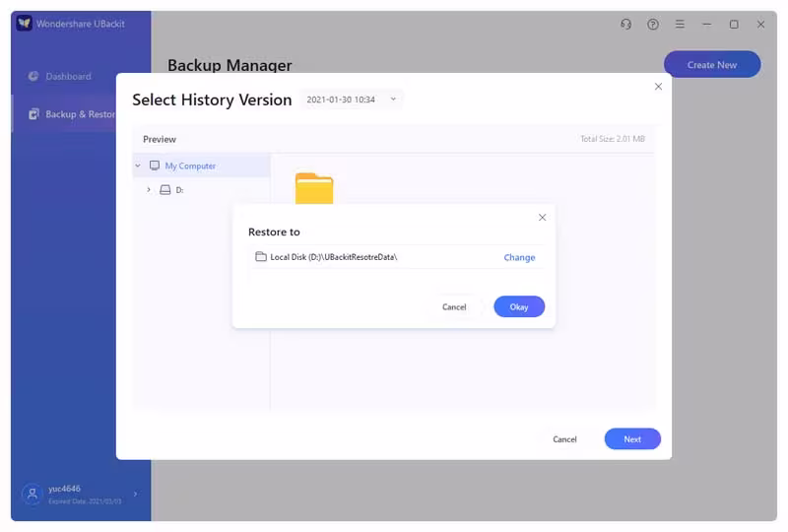Screen dimensions: 788x532
Task: Click the yuc4646 username text
Action: coord(64,489)
